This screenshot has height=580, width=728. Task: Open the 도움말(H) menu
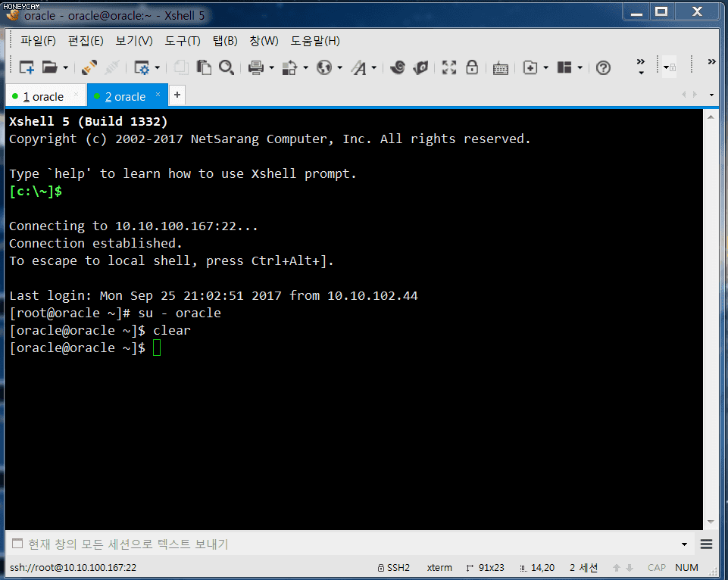coord(315,41)
